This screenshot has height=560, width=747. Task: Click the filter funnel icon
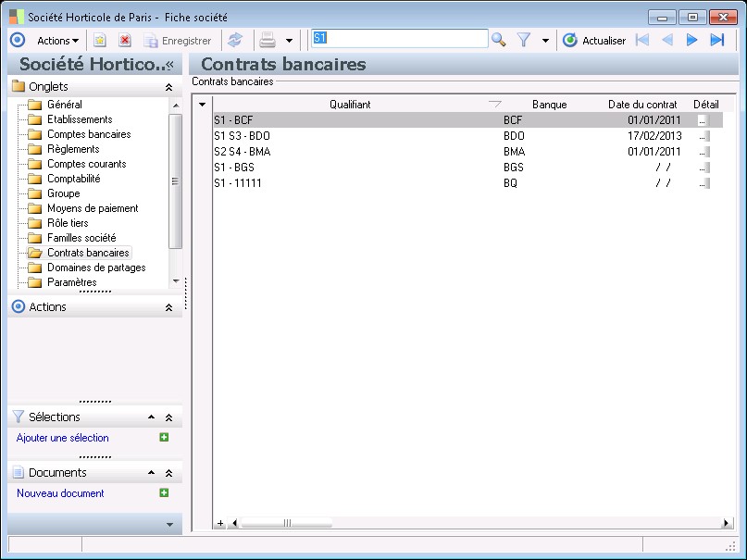pyautogui.click(x=523, y=40)
